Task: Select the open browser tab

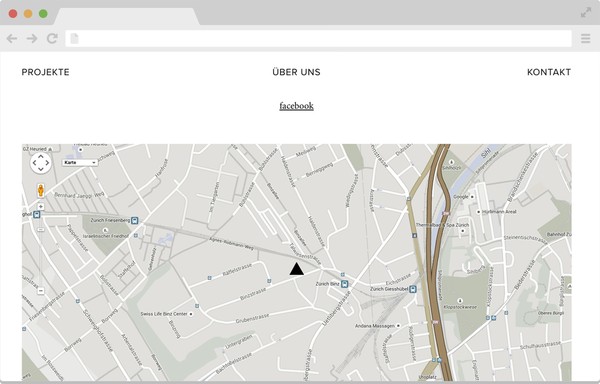Action: click(126, 16)
